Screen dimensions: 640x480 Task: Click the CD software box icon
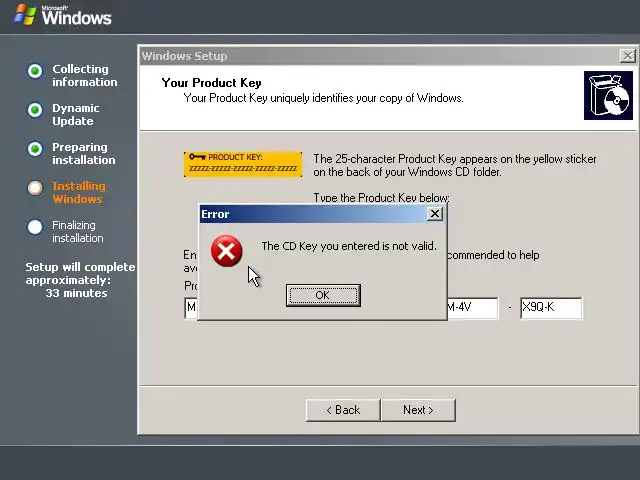pos(608,96)
